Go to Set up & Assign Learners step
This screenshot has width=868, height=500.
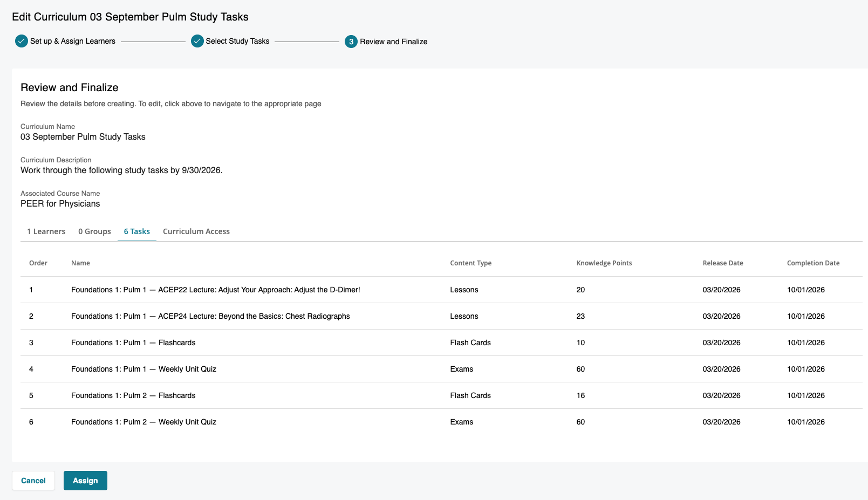pos(73,41)
